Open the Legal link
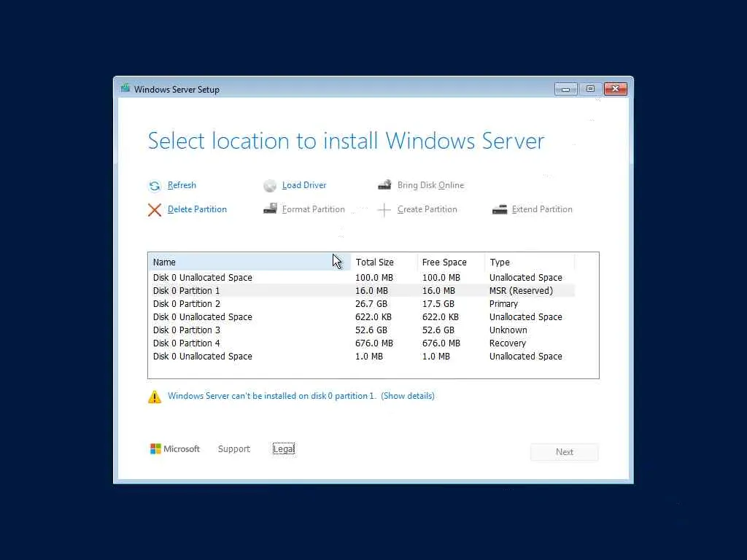The image size is (747, 560). (284, 448)
